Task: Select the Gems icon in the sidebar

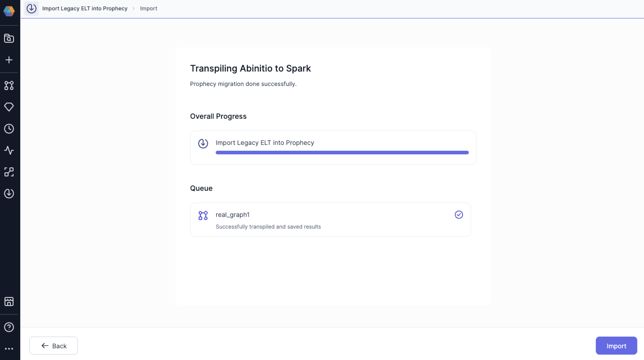Action: [x=9, y=107]
